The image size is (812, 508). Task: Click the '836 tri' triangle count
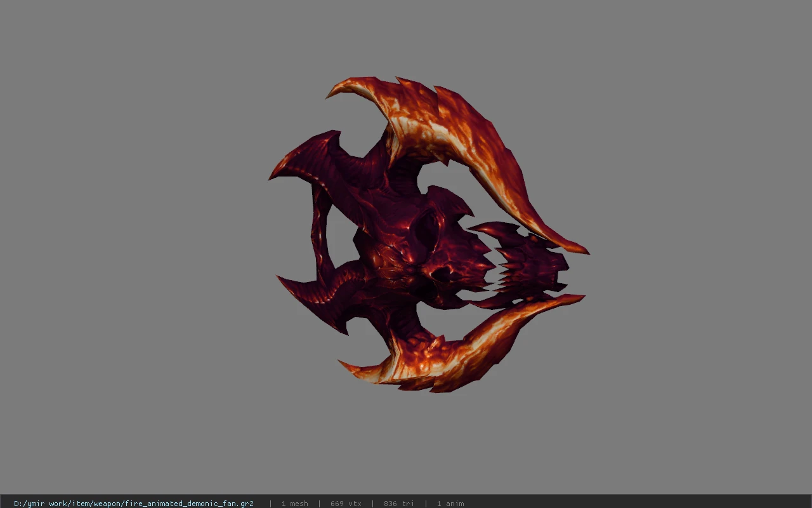point(399,504)
